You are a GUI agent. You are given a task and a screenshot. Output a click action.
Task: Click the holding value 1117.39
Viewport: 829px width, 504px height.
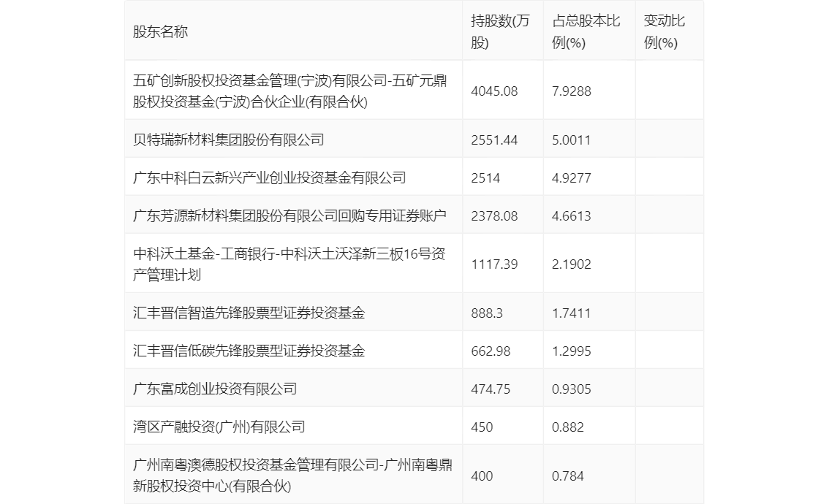(494, 264)
